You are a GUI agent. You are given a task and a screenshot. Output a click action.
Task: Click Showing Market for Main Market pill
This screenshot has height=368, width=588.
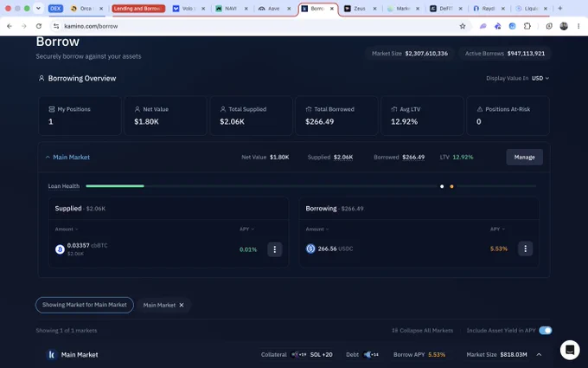pos(85,305)
